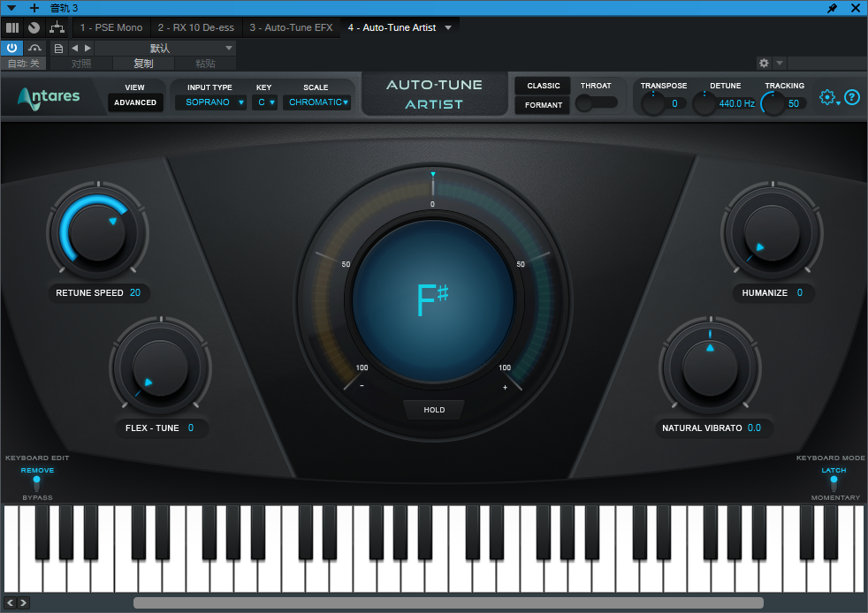Open the Key C dropdown

(264, 102)
